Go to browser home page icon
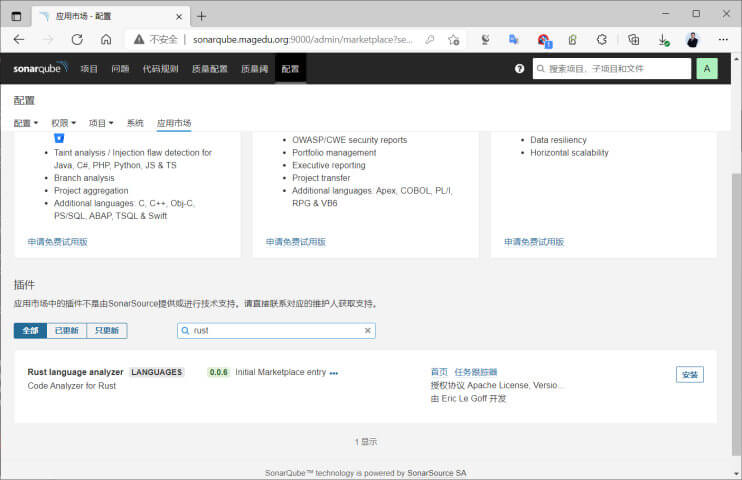 coord(106,40)
